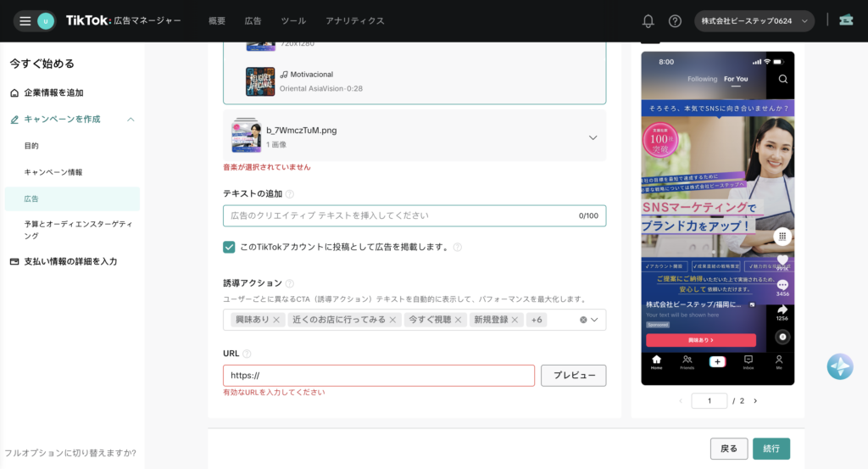Go to next preview page arrow
This screenshot has width=868, height=469.
pyautogui.click(x=755, y=401)
